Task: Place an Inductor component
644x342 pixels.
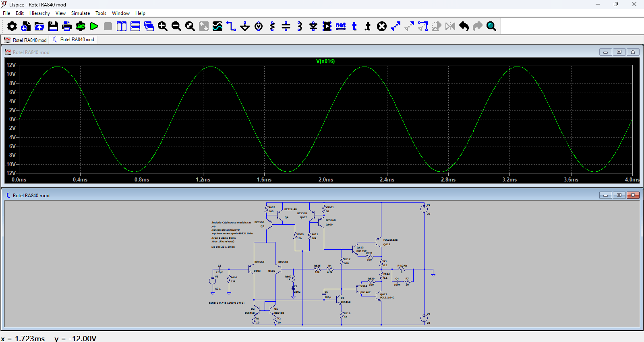Action: click(300, 26)
